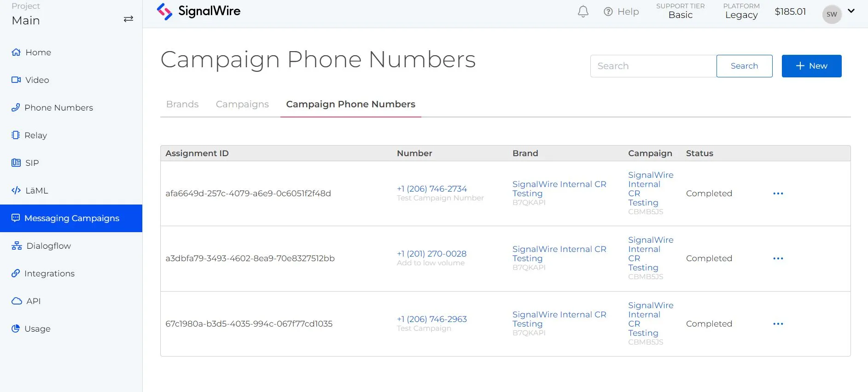The width and height of the screenshot is (868, 392).
Task: Click the phone number link +1 (201) 270-0028
Action: (x=431, y=254)
